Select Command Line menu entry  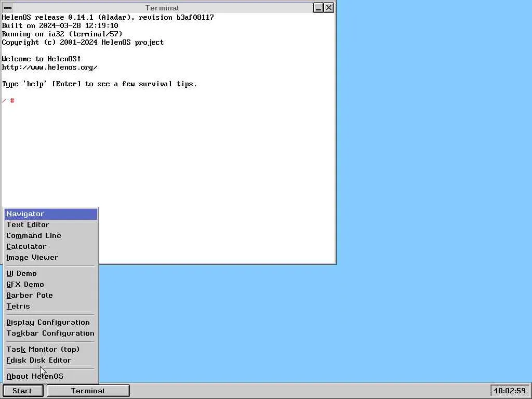(51, 236)
